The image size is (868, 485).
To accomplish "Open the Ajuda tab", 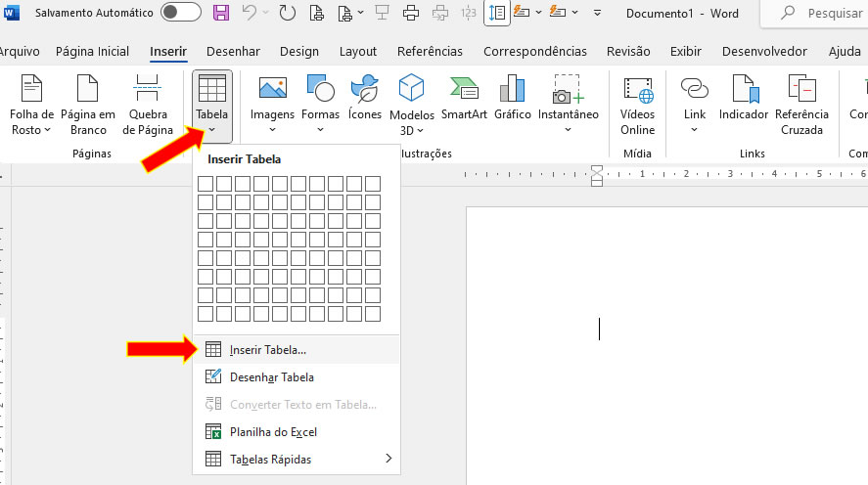I will 845,52.
